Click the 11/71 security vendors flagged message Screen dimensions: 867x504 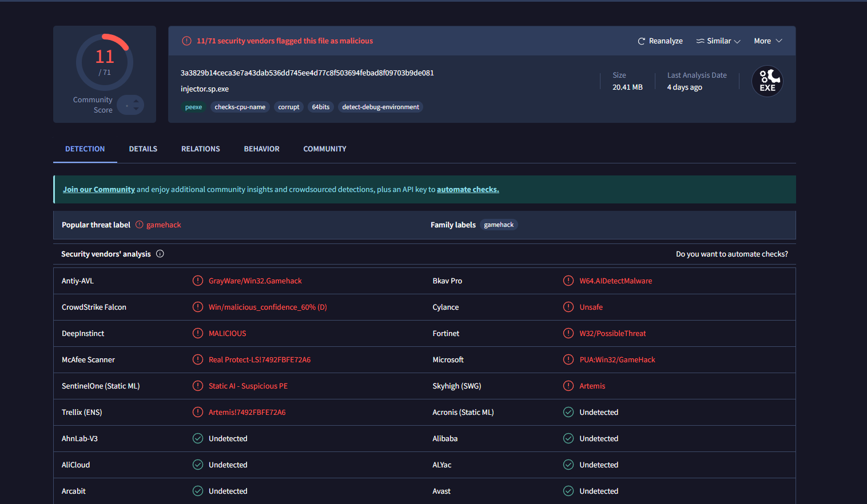pos(285,41)
